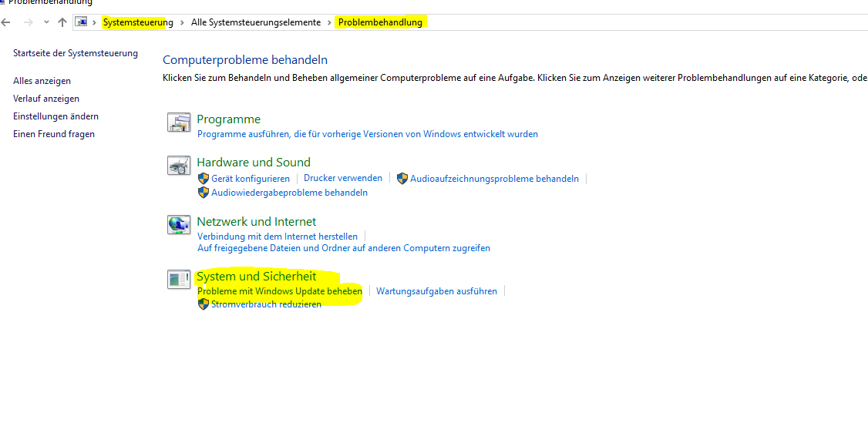Click the Netzwerk und Internet globe icon
This screenshot has width=868, height=433.
[x=179, y=224]
